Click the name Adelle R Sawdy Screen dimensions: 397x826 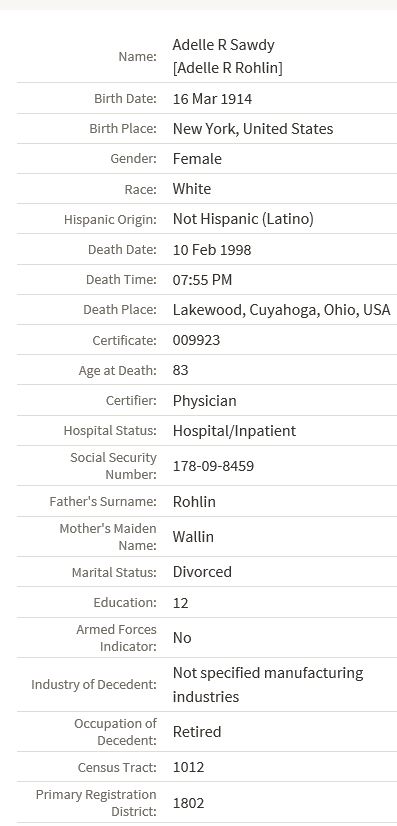223,45
